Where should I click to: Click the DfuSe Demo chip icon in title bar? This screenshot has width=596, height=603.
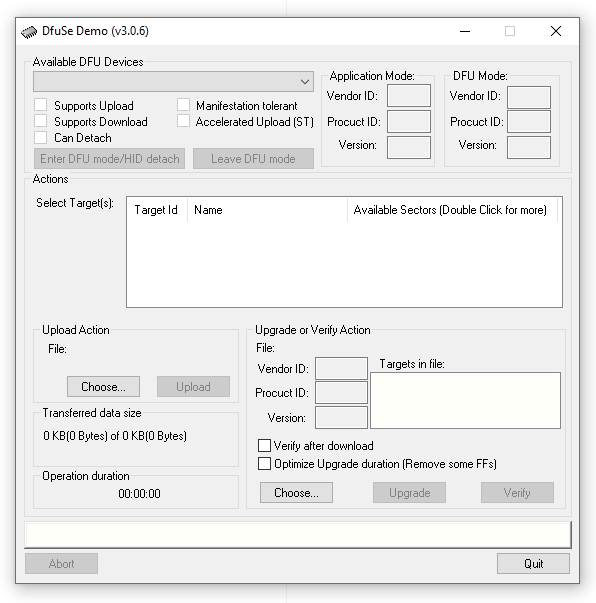pos(29,32)
